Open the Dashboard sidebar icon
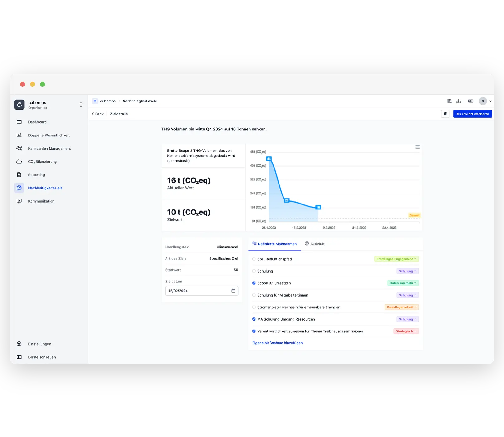Screen dimensions: 504x437 [x=19, y=122]
